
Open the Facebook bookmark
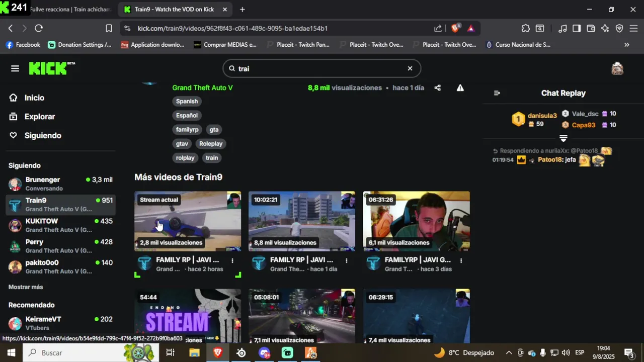(23, 45)
